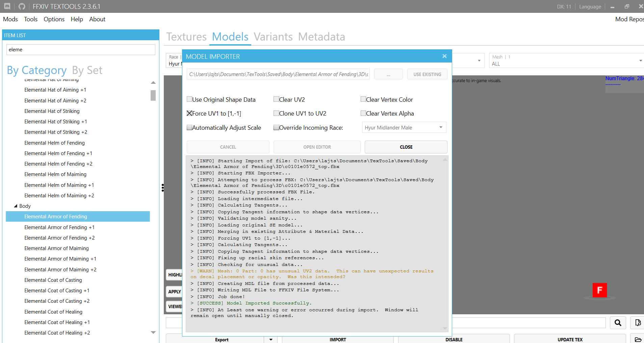The image size is (644, 343).
Task: Switch to the Textures tab
Action: pyautogui.click(x=186, y=37)
